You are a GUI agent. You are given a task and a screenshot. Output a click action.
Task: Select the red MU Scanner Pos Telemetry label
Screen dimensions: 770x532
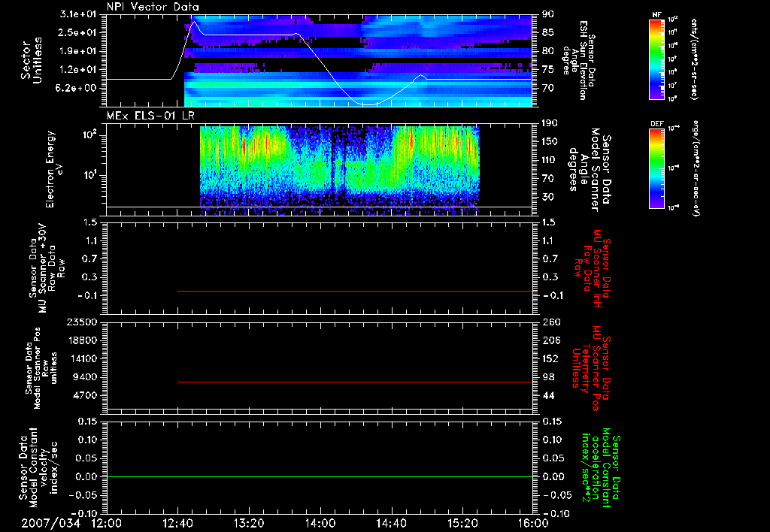pos(592,368)
